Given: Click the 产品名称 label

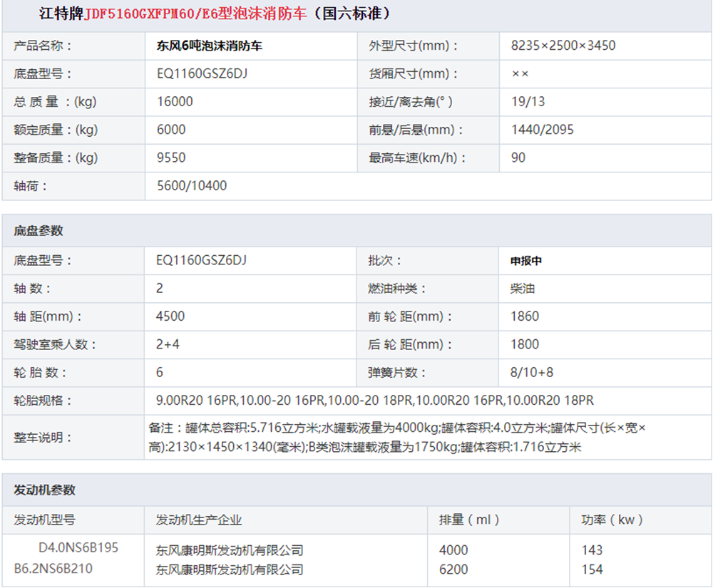Looking at the screenshot, I should tap(42, 46).
